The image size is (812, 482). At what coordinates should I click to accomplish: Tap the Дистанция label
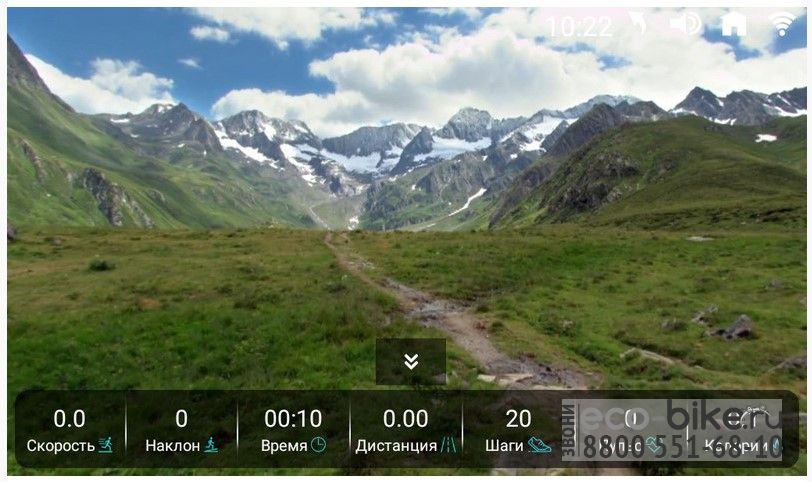point(396,446)
